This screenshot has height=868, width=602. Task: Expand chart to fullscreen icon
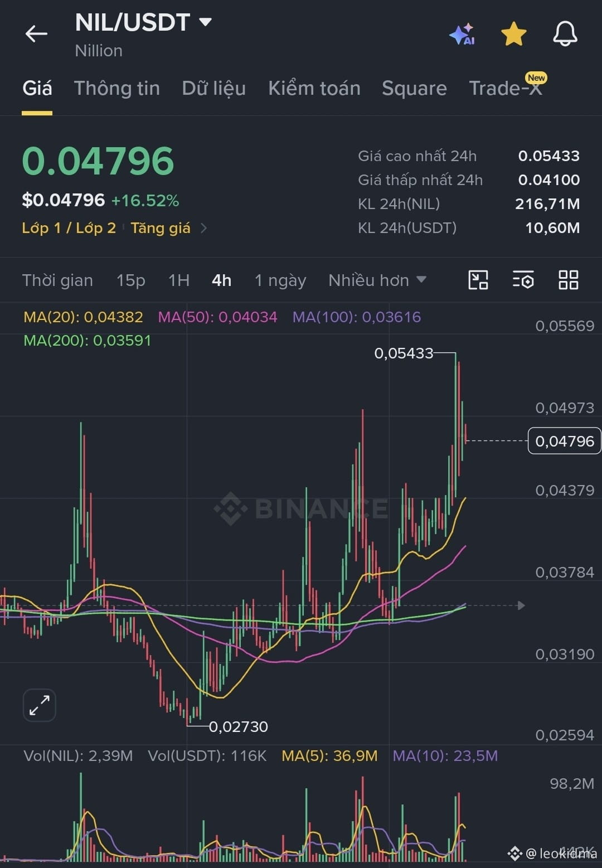coord(40,705)
